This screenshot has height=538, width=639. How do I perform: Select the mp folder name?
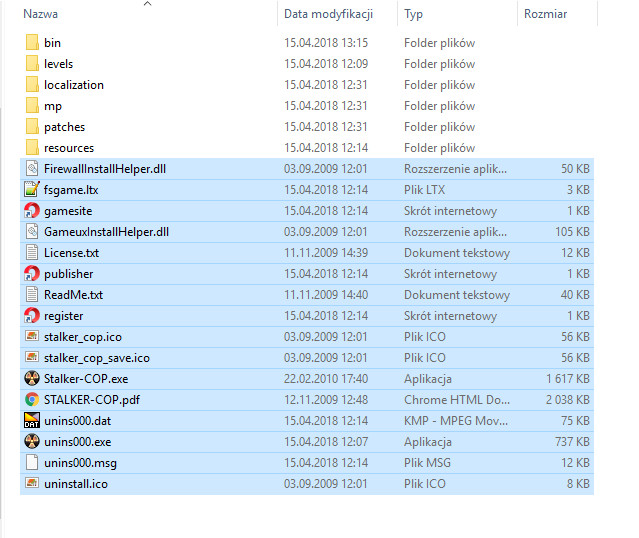(x=53, y=106)
